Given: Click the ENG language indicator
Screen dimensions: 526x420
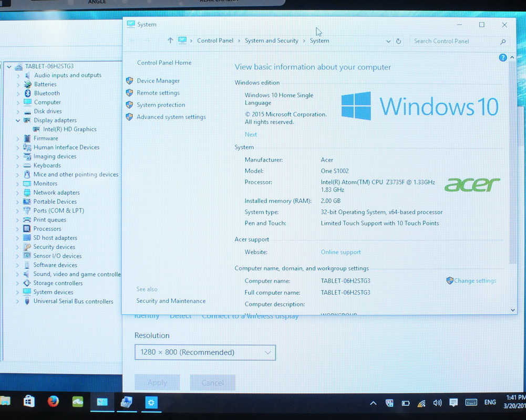Looking at the screenshot, I should coord(490,402).
